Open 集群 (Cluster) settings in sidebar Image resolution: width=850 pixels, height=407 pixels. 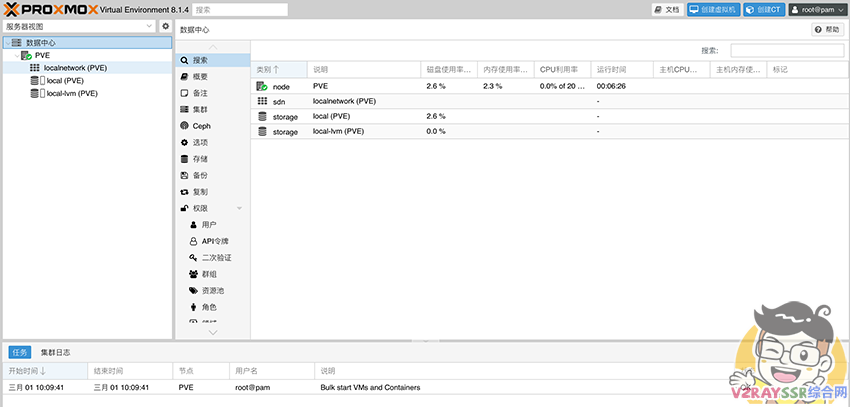point(200,109)
